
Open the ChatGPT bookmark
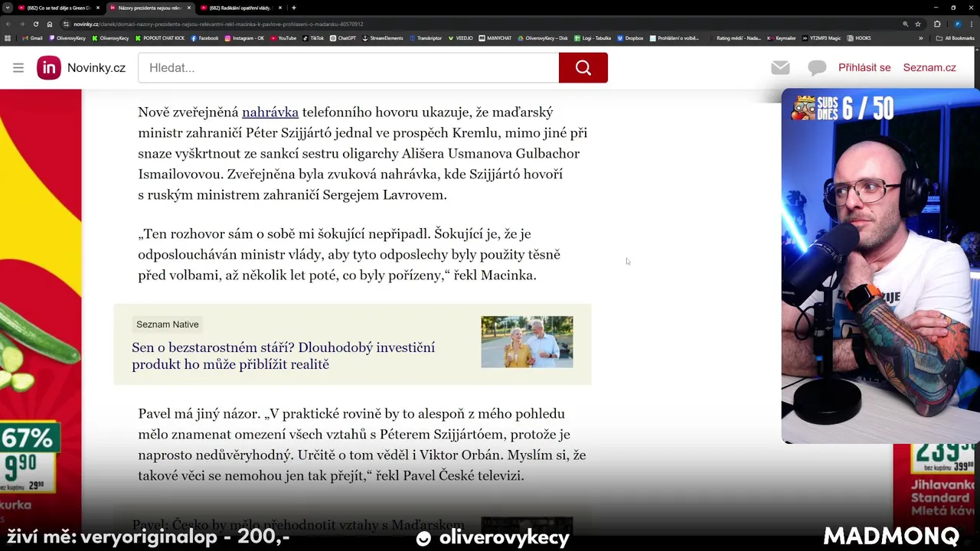[343, 38]
